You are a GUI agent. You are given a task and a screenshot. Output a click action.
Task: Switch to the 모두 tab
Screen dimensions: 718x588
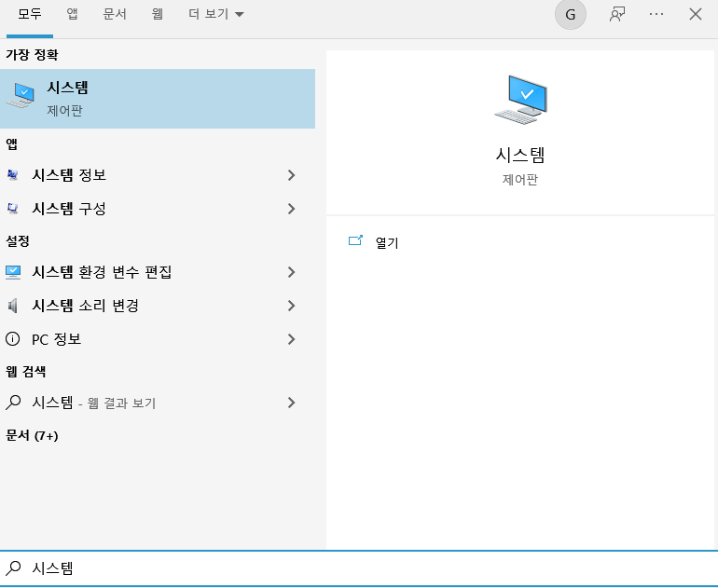[30, 14]
